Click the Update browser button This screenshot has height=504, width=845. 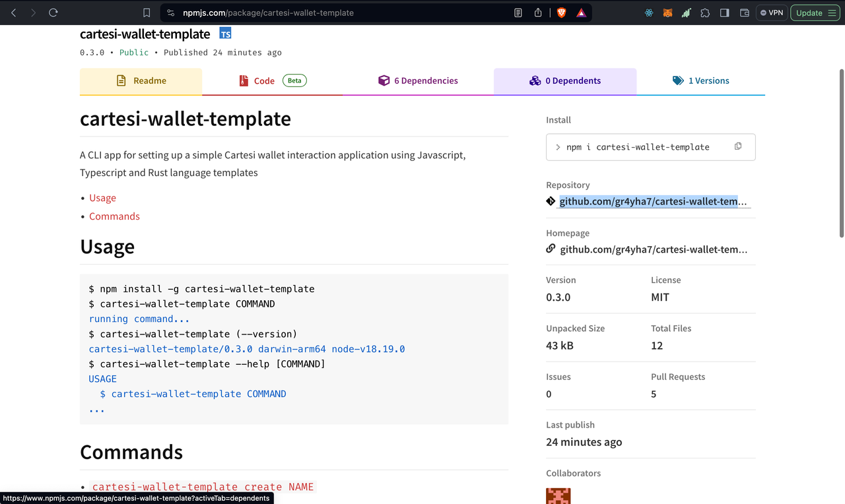click(809, 13)
